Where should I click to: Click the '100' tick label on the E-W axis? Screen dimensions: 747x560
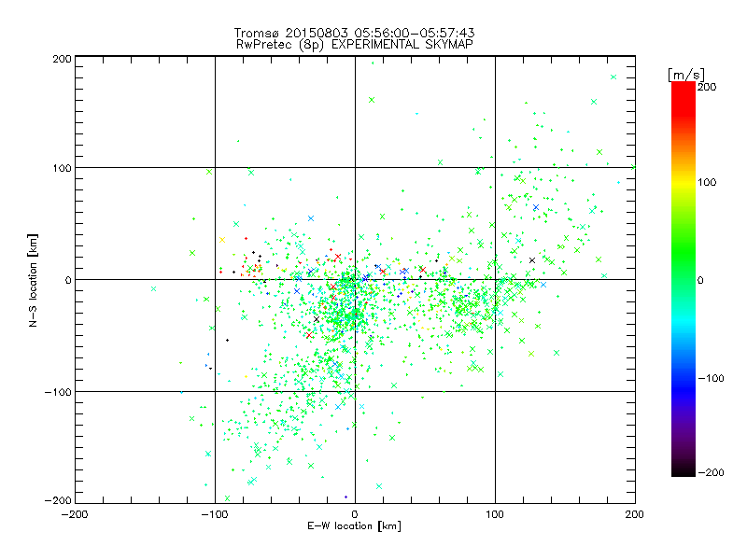pos(495,514)
